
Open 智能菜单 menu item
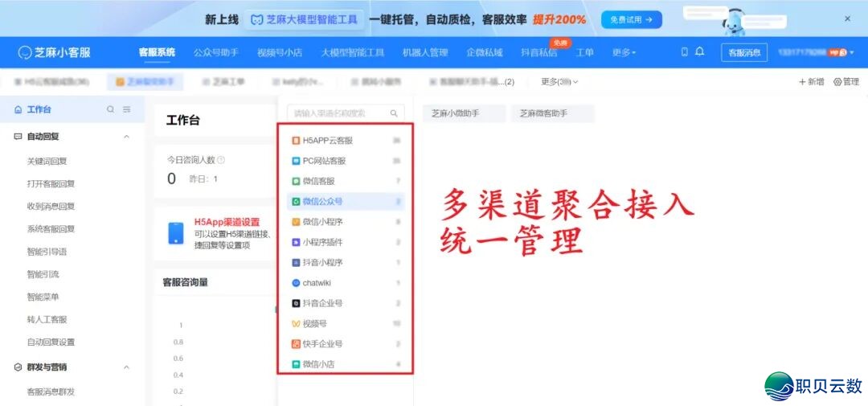43,297
